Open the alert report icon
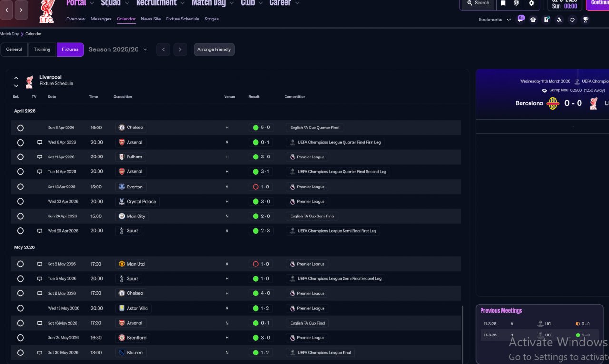Viewport: 609px width, 364px height. (546, 20)
